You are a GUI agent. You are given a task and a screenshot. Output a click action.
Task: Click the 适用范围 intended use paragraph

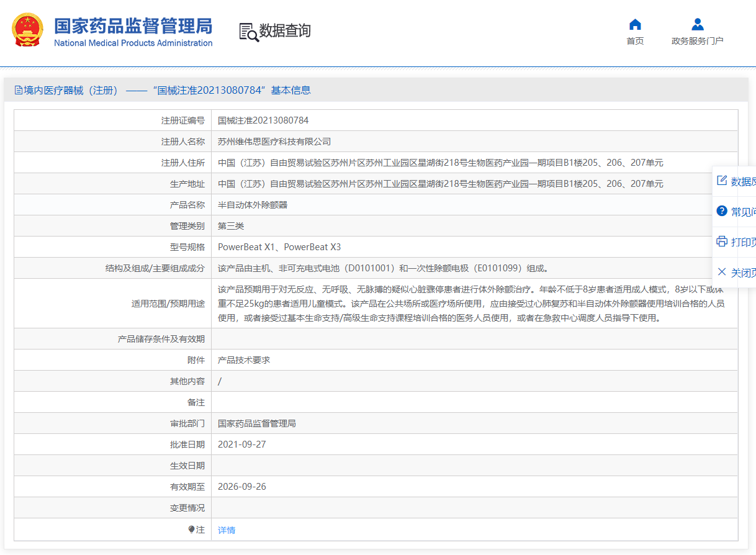click(471, 304)
